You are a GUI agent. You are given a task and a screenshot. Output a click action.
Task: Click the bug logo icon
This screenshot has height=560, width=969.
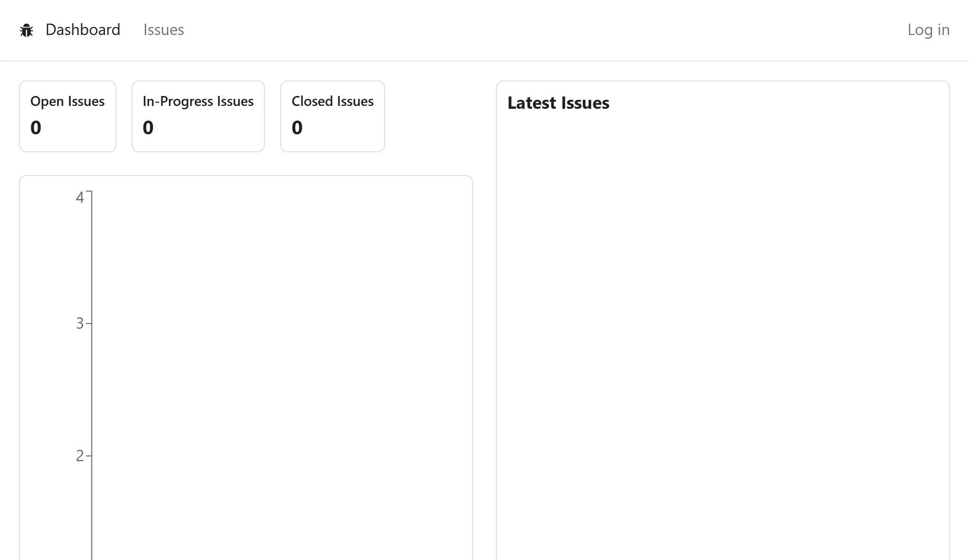[27, 30]
